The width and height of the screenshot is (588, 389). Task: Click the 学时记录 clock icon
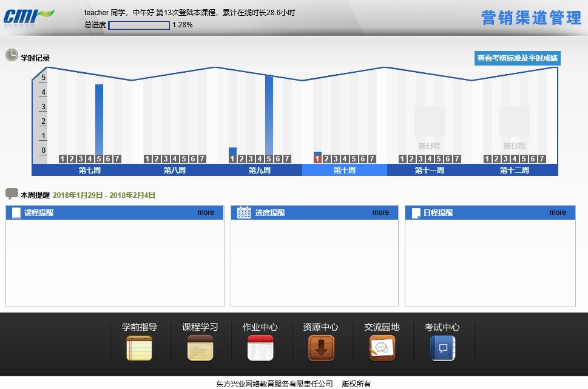tap(12, 55)
